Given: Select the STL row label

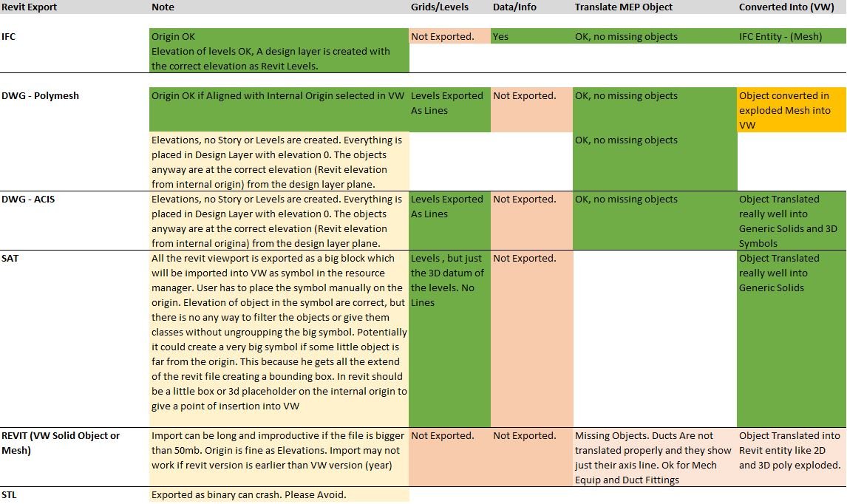Looking at the screenshot, I should pos(10,494).
